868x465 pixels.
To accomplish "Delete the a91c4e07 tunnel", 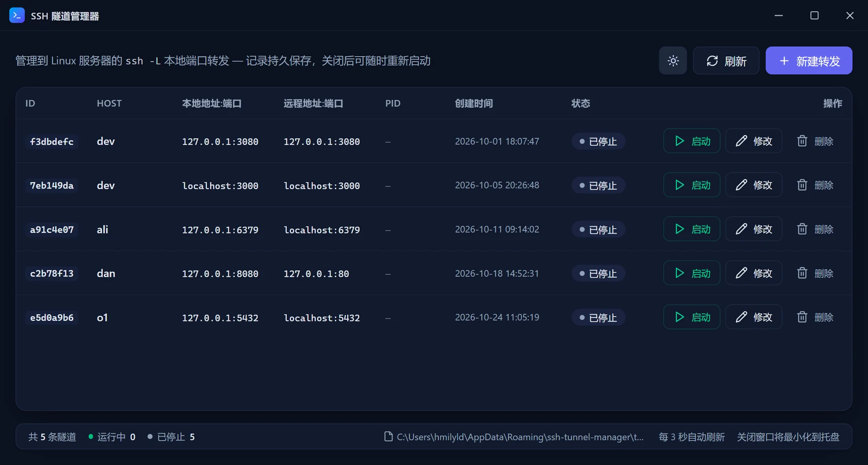I will 815,229.
